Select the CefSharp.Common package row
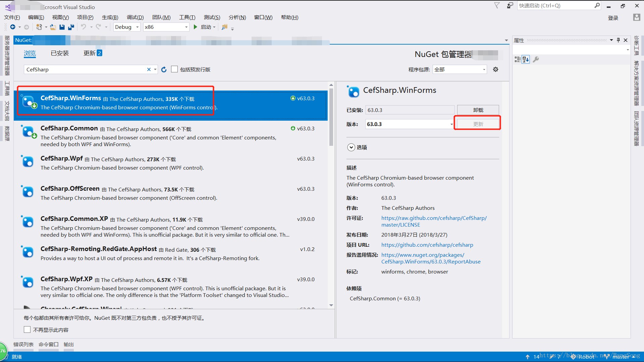The image size is (644, 362). (x=170, y=136)
